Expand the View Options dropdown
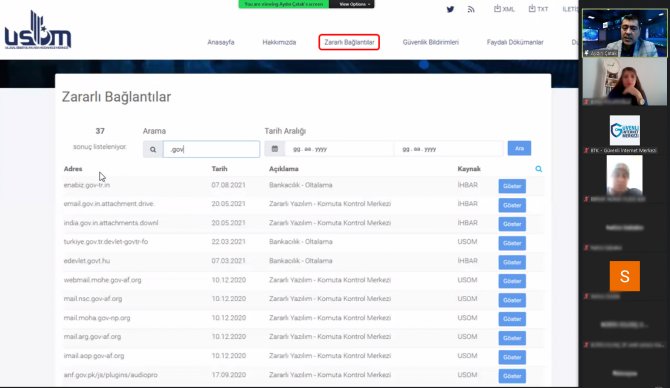 click(x=352, y=4)
